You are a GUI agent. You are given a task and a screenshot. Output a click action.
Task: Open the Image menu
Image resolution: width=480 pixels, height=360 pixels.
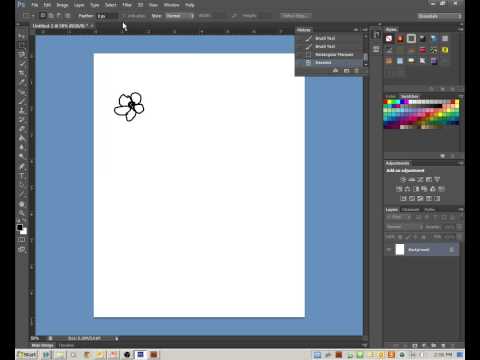pyautogui.click(x=62, y=5)
